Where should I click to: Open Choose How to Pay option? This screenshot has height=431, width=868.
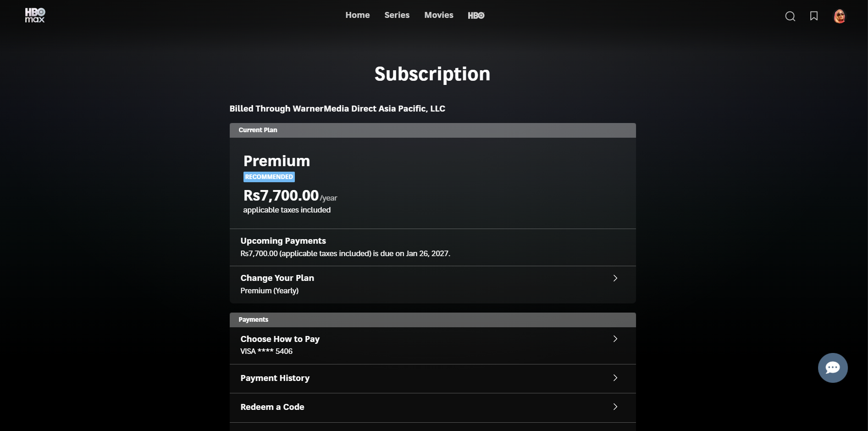(x=280, y=339)
